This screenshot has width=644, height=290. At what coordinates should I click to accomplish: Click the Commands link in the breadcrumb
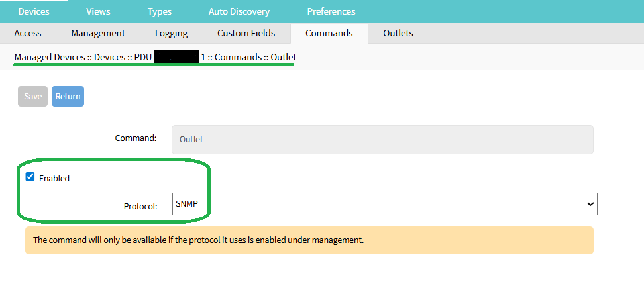238,58
